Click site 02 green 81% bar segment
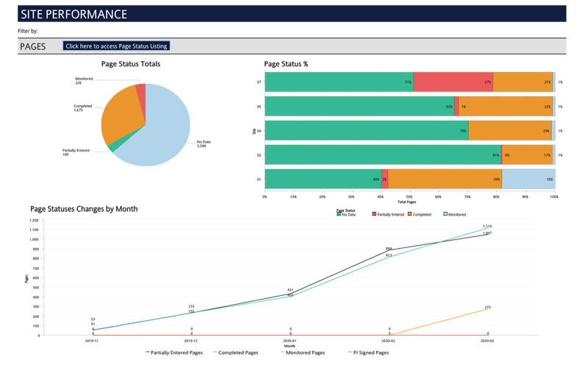Image resolution: width=588 pixels, height=368 pixels. 382,155
